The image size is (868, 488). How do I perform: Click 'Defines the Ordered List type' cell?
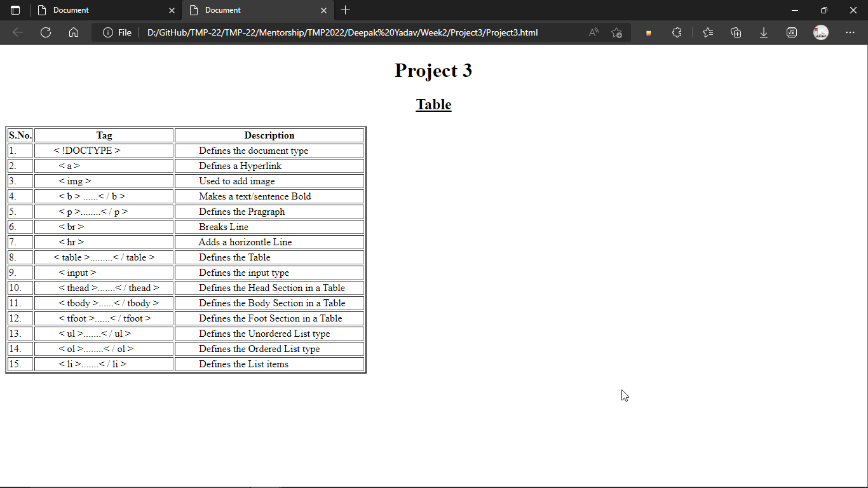pos(269,349)
